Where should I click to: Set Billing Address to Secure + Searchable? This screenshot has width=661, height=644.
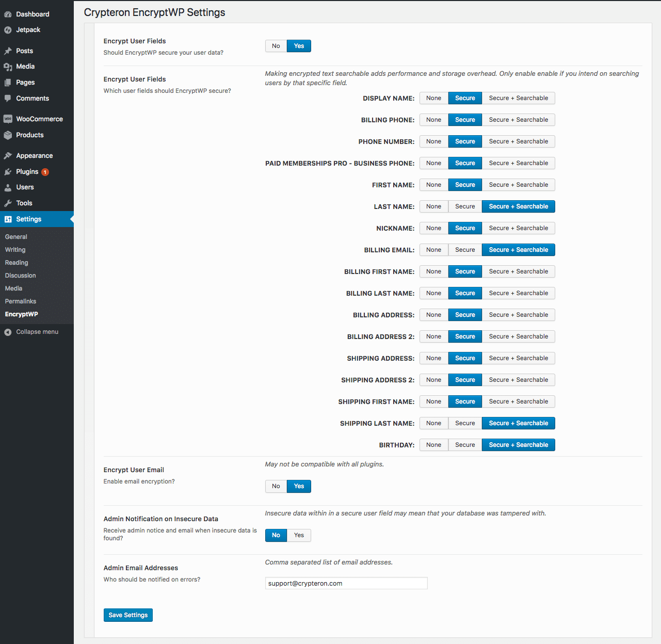pyautogui.click(x=519, y=315)
